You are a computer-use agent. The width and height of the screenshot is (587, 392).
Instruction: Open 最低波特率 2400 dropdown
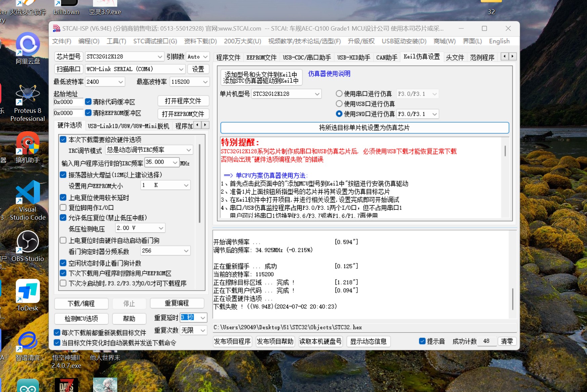105,82
